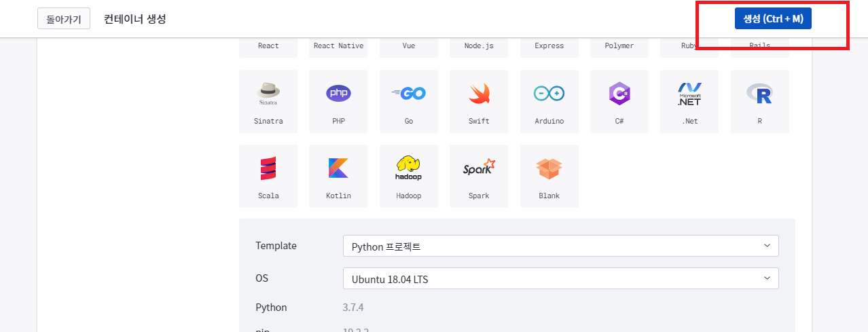Select the React stack card
Image resolution: width=868 pixels, height=332 pixels.
point(268,48)
